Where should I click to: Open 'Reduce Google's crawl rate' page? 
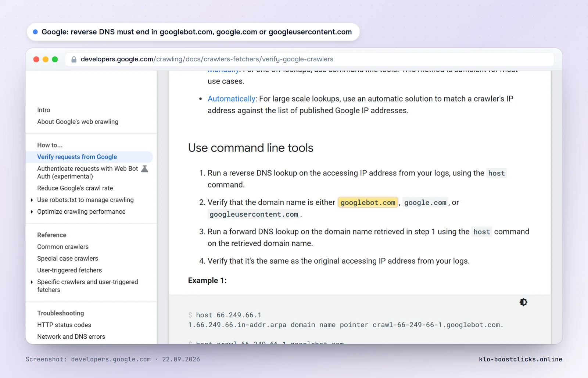point(75,188)
